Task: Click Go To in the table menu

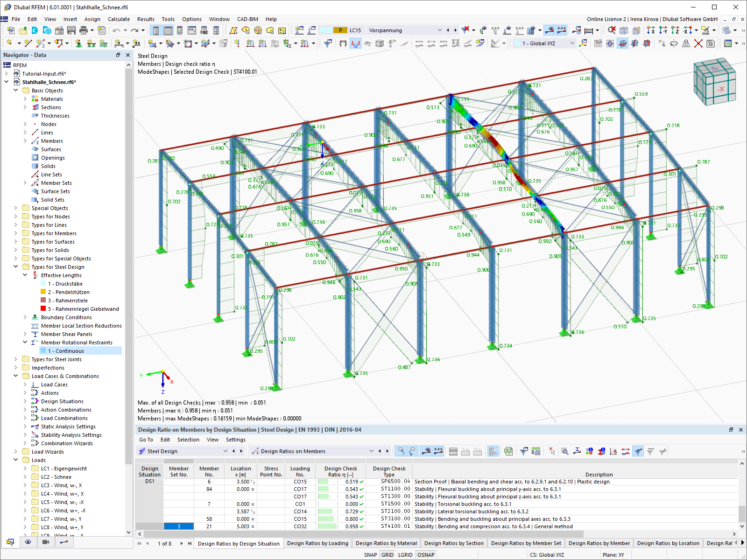Action: [146, 440]
